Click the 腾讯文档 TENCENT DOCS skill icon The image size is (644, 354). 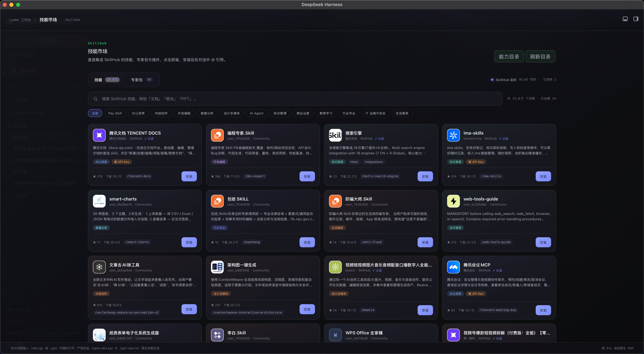click(99, 135)
